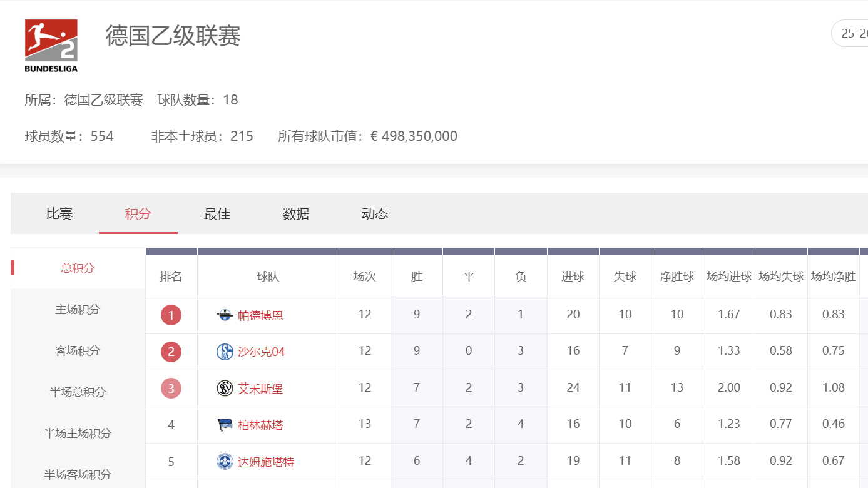The width and height of the screenshot is (868, 488).
Task: Click the 达姆施塔特 club badge
Action: (223, 461)
